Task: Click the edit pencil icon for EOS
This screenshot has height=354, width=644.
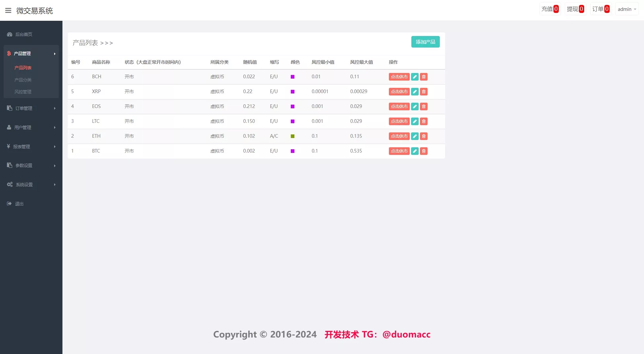Action: (x=415, y=107)
